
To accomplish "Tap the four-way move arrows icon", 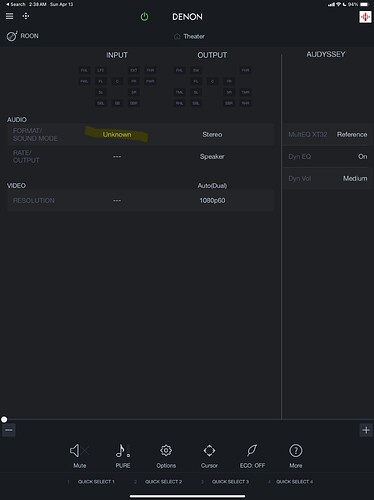I will tap(26, 16).
